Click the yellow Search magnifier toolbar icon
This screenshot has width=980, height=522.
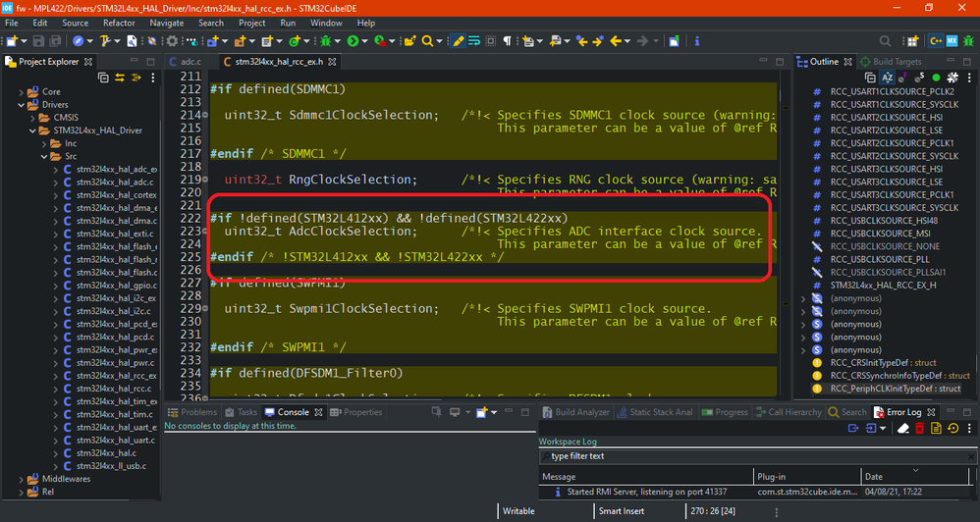tap(427, 41)
